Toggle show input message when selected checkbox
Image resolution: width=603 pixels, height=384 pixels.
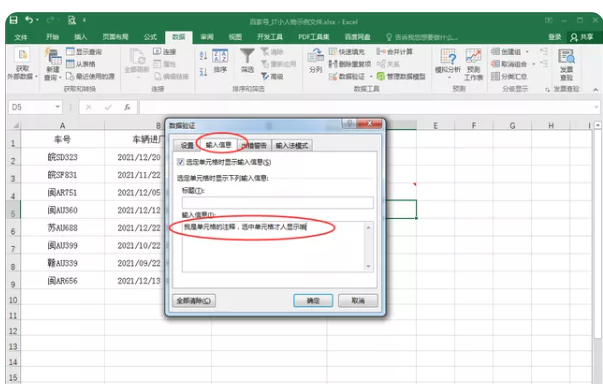pos(180,162)
